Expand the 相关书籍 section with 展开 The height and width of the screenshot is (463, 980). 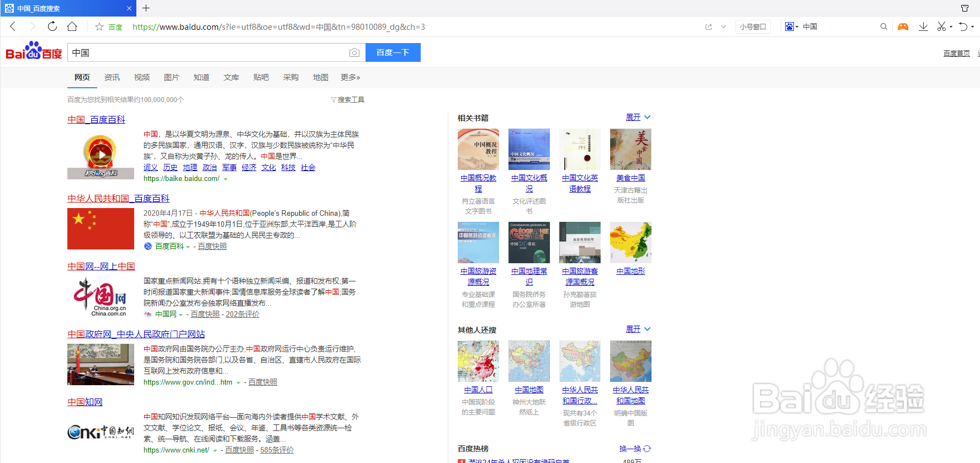pyautogui.click(x=638, y=118)
